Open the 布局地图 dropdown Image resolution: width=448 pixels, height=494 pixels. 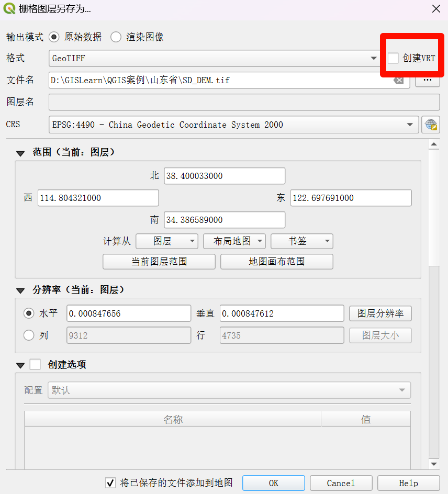pos(234,241)
